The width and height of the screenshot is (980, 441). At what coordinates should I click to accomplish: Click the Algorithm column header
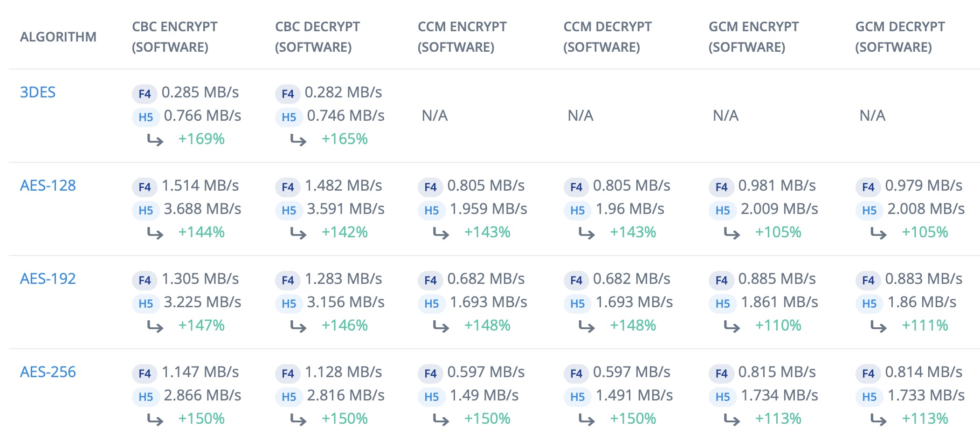click(58, 37)
